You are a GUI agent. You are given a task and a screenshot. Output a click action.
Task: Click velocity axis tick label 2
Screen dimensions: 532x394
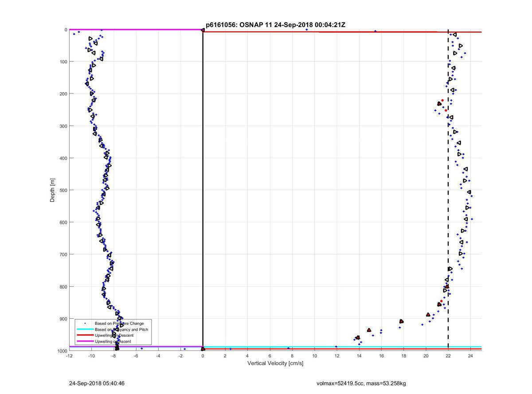point(225,356)
